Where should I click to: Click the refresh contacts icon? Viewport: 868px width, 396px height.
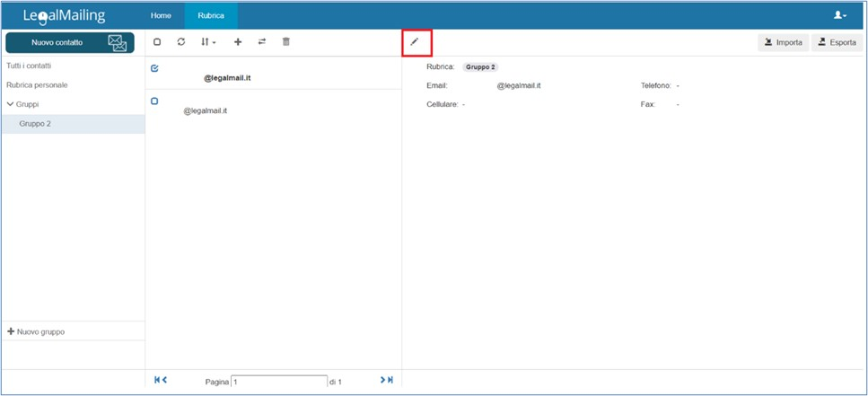coord(181,42)
